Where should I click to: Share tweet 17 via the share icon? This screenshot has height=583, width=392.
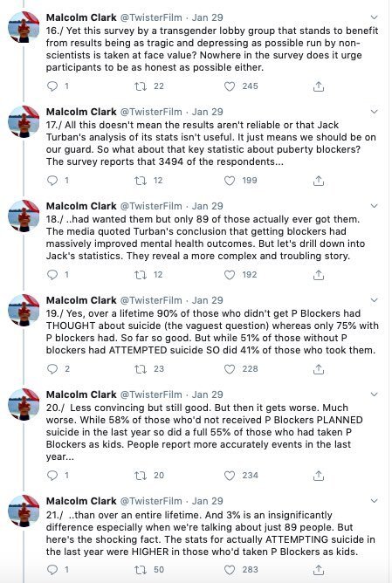(319, 181)
